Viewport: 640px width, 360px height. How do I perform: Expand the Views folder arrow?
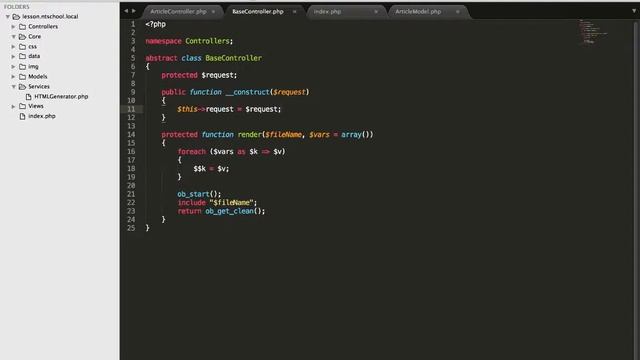pos(13,106)
